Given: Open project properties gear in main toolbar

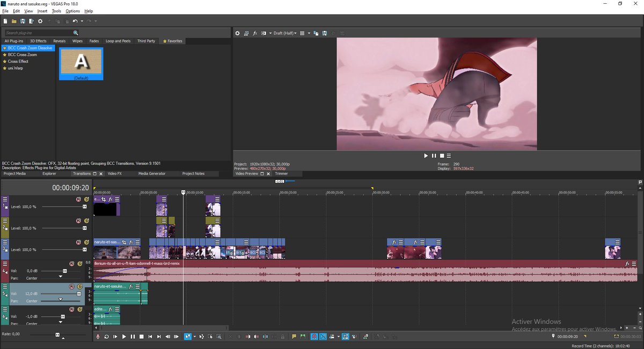Looking at the screenshot, I should pos(40,21).
